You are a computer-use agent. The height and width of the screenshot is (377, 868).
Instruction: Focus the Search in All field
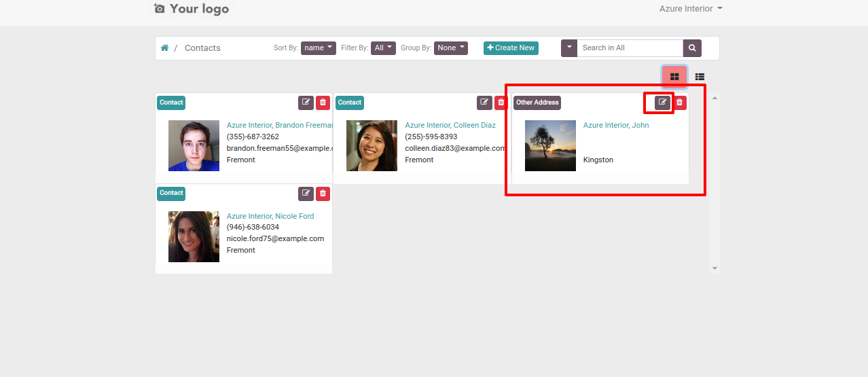click(x=630, y=48)
